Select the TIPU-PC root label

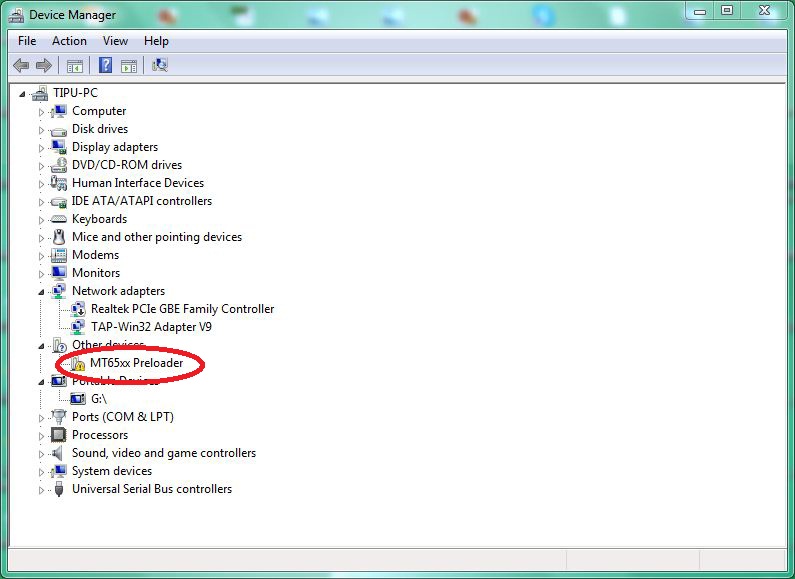(x=75, y=93)
